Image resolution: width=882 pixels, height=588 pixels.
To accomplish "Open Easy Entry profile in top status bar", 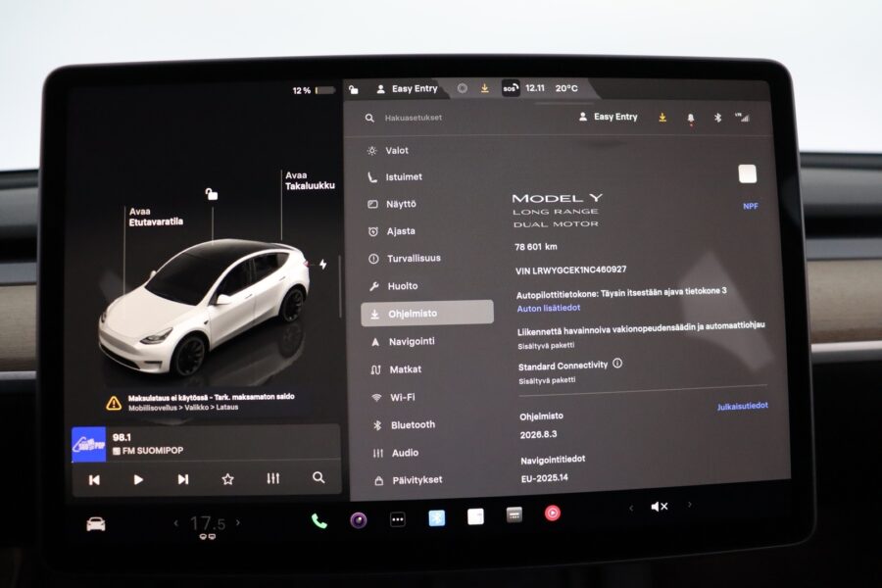I will pyautogui.click(x=408, y=88).
